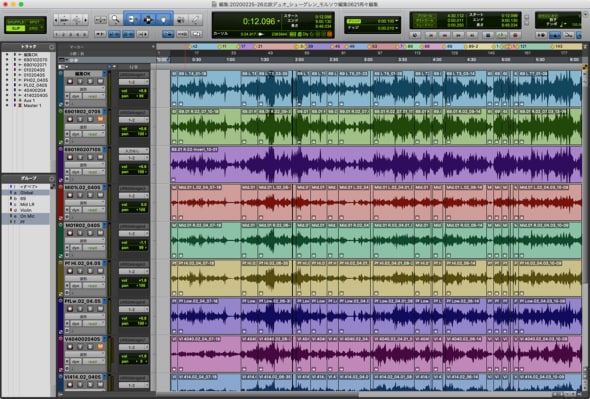
Task: Click marker 12 on the Markers ruler
Action: tap(194, 47)
